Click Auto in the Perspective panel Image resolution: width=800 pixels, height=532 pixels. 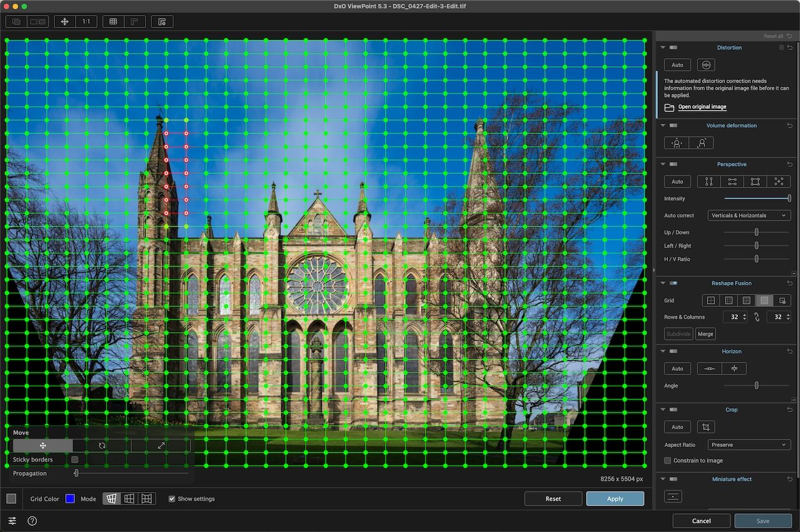point(677,181)
